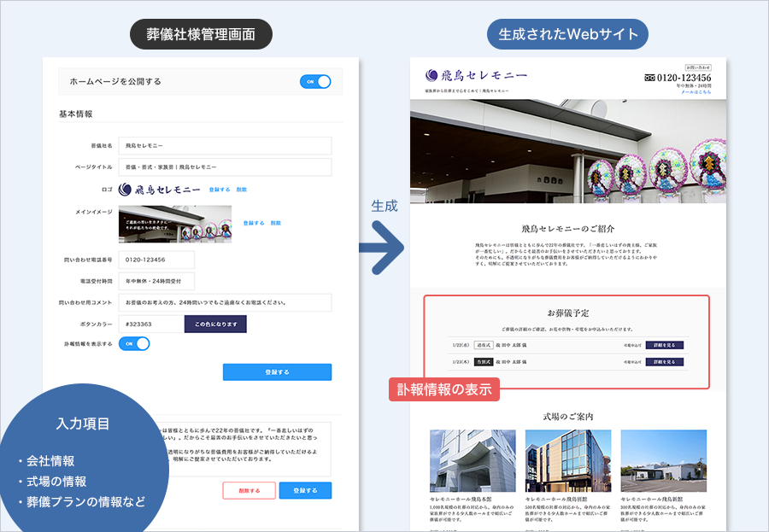Click the 飛鳥セレモニーのご紹介 heading
Image resolution: width=769 pixels, height=532 pixels.
coord(568,229)
